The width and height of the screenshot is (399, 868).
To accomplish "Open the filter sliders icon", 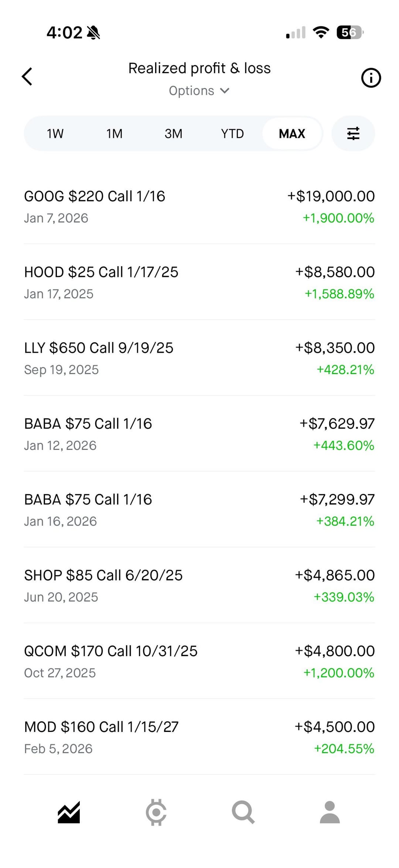I will pyautogui.click(x=353, y=133).
